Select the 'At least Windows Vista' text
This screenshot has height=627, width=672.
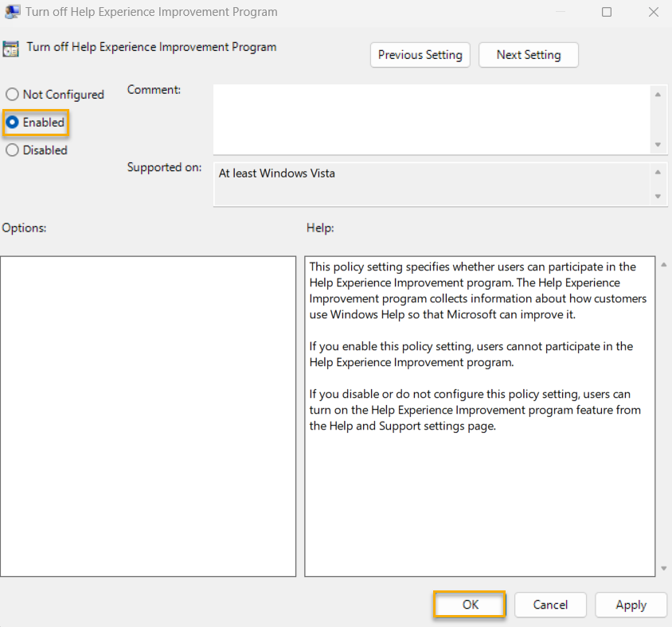(276, 173)
